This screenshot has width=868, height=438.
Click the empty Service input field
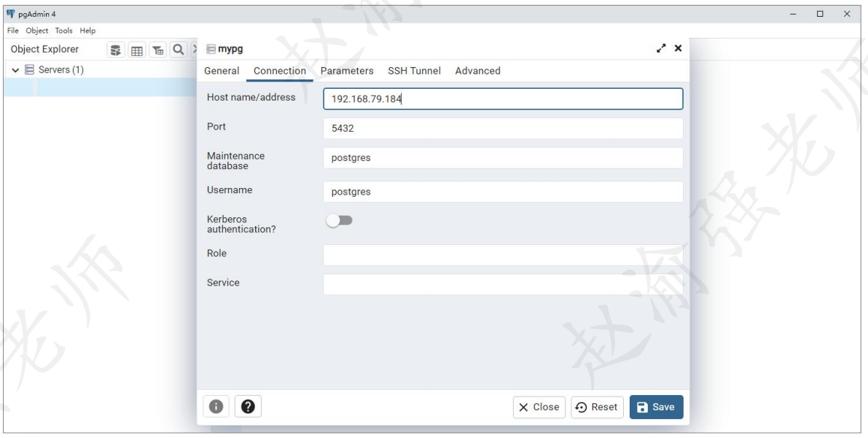503,285
